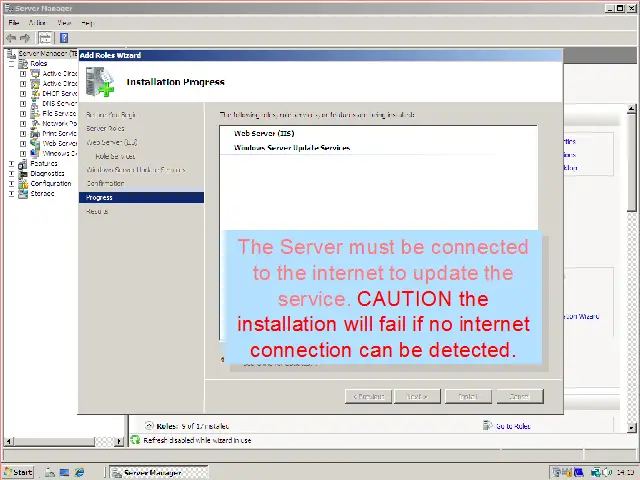The image size is (640, 480).
Task: Open the Help menu
Action: 87,23
